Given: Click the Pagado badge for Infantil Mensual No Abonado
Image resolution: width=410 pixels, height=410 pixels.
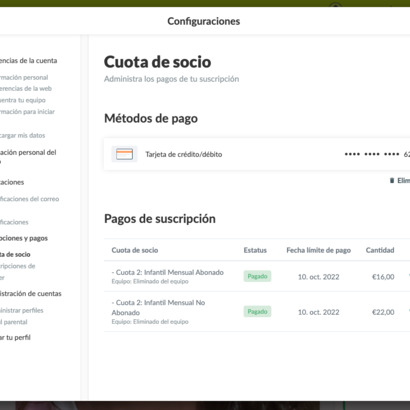Looking at the screenshot, I should (x=257, y=312).
